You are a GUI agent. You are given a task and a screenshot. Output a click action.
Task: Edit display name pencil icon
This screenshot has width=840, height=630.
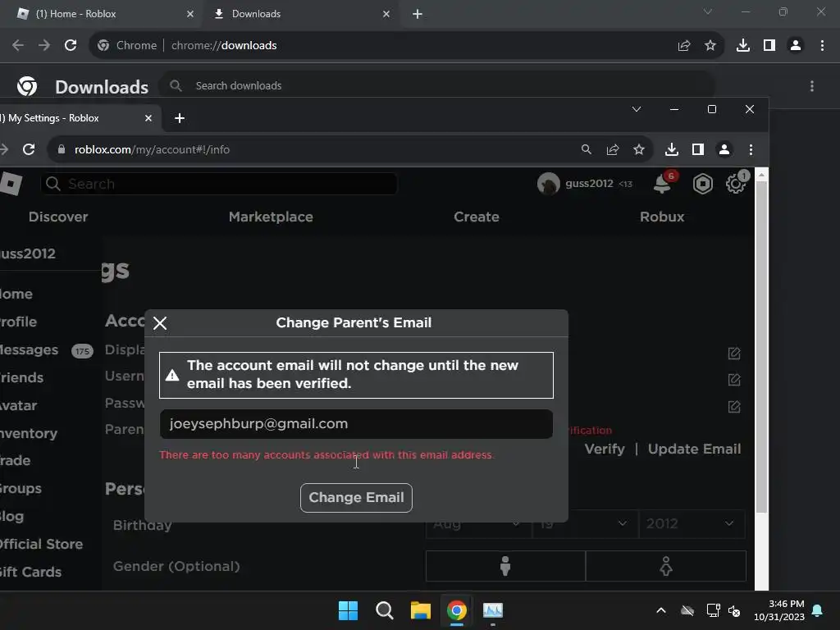pyautogui.click(x=734, y=354)
